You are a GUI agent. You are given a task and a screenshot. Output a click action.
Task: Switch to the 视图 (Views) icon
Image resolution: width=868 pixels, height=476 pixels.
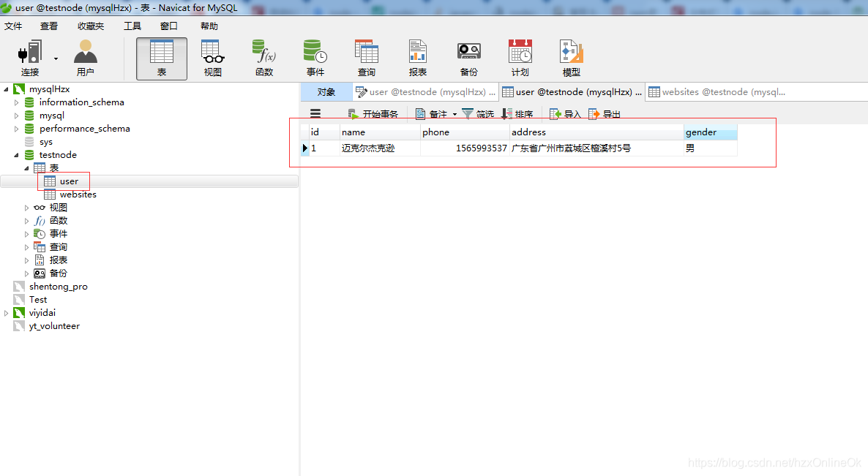(212, 57)
